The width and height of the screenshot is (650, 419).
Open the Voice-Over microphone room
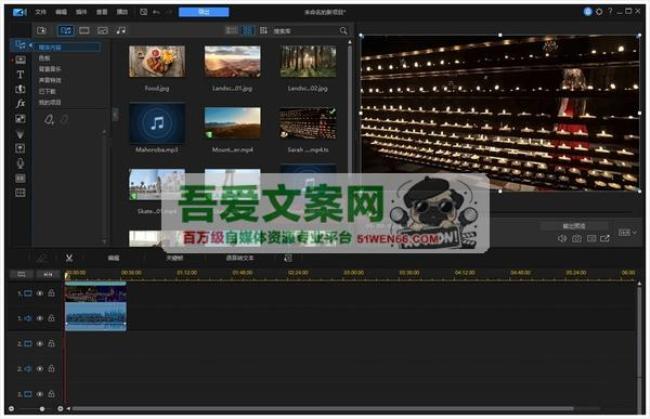tap(20, 163)
